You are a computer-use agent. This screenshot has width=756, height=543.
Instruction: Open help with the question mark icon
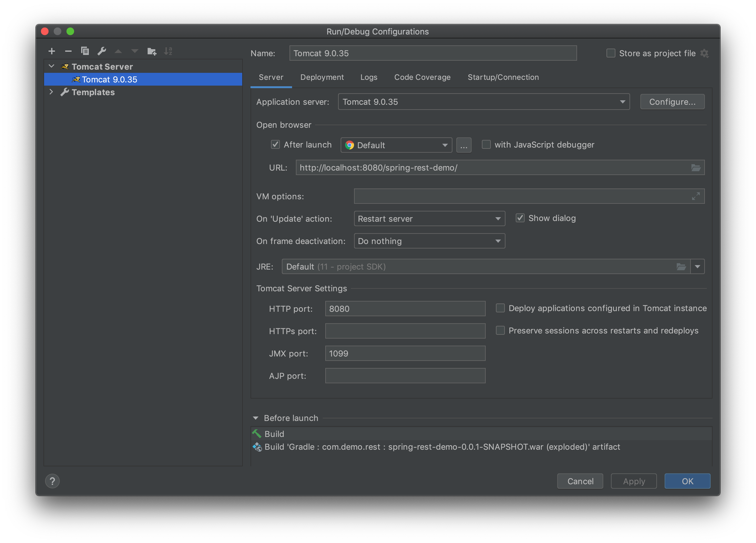(52, 481)
